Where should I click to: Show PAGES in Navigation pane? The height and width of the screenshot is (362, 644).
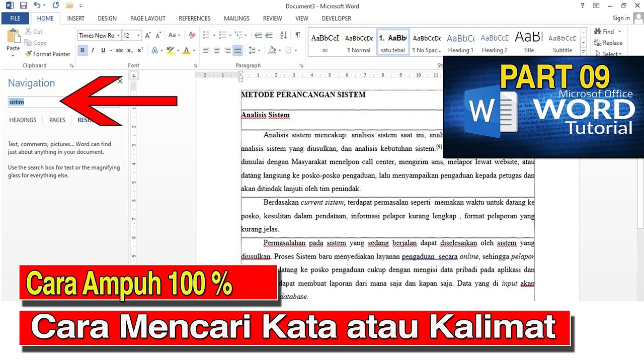pyautogui.click(x=57, y=120)
